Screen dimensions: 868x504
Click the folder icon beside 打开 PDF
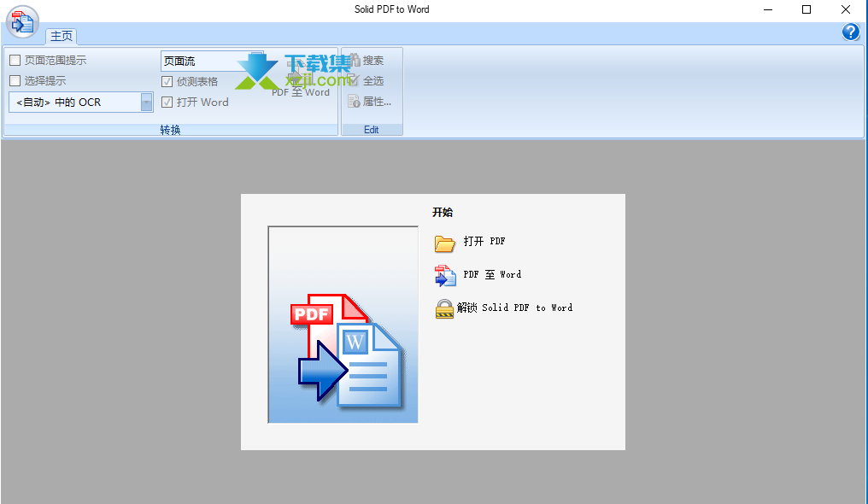click(x=444, y=243)
